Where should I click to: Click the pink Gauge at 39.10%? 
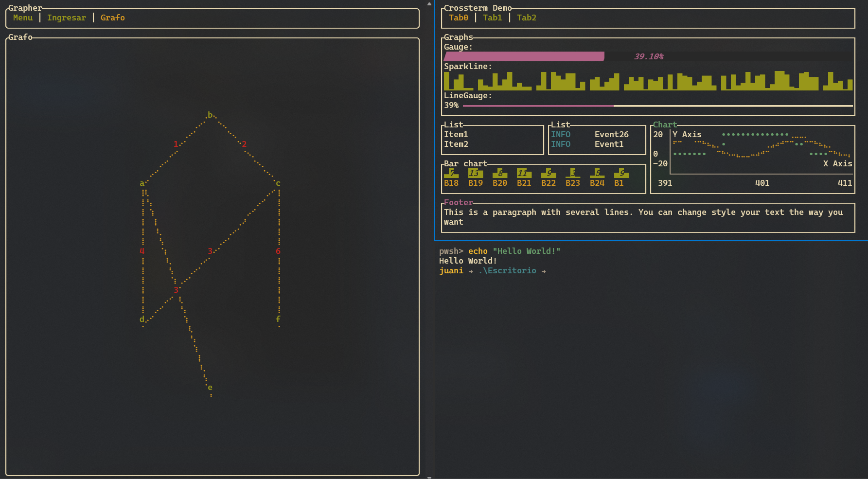[x=523, y=56]
